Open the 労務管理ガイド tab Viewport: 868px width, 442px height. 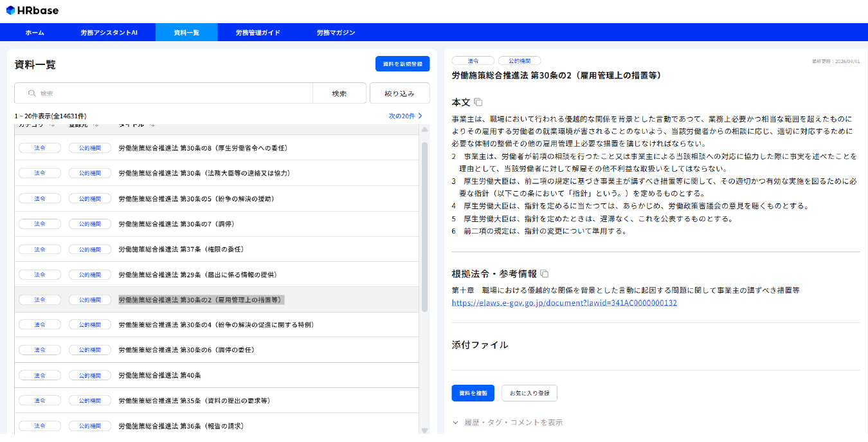[x=258, y=32]
